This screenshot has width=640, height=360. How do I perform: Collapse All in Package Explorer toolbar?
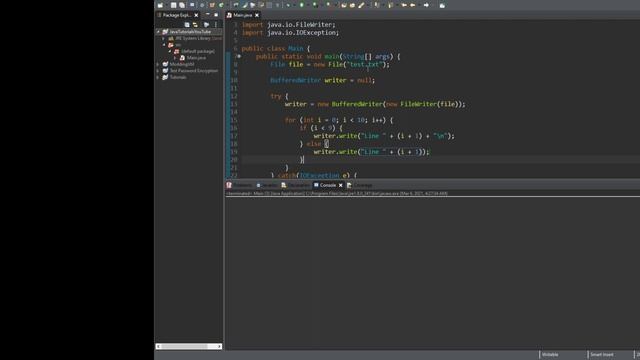(x=187, y=24)
